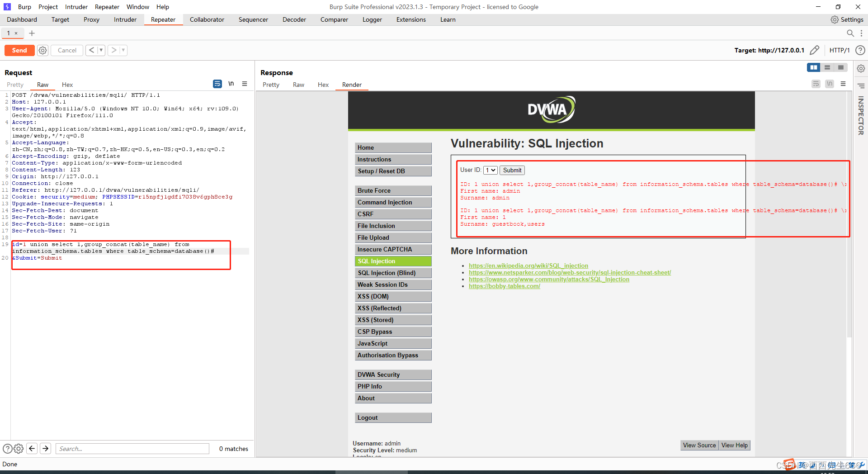Click the response vertical scrollbar
The width and height of the screenshot is (868, 474).
coord(849,215)
